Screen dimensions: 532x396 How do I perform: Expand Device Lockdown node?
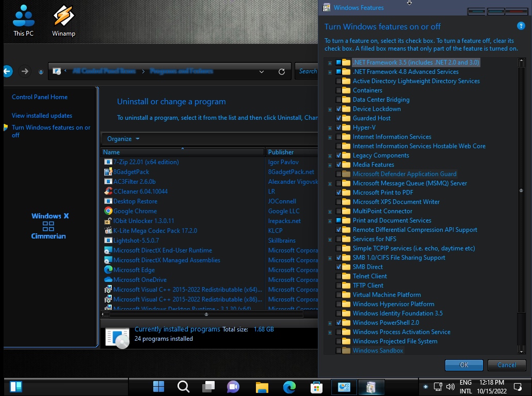point(330,109)
